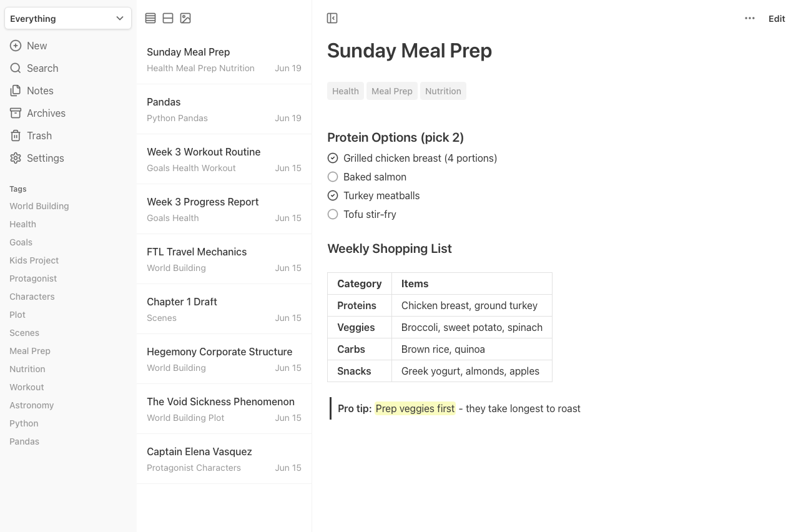
Task: Filter notes by World Building tag
Action: pos(39,206)
